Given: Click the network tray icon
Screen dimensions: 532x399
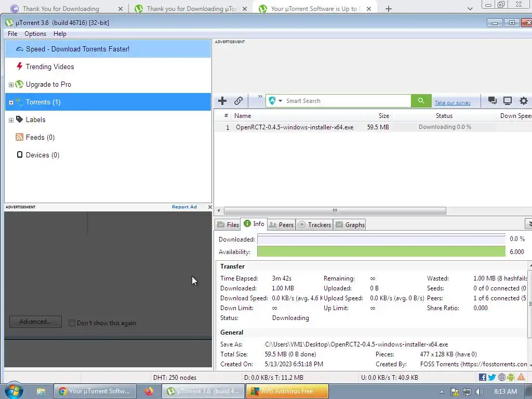Looking at the screenshot, I should [467, 392].
